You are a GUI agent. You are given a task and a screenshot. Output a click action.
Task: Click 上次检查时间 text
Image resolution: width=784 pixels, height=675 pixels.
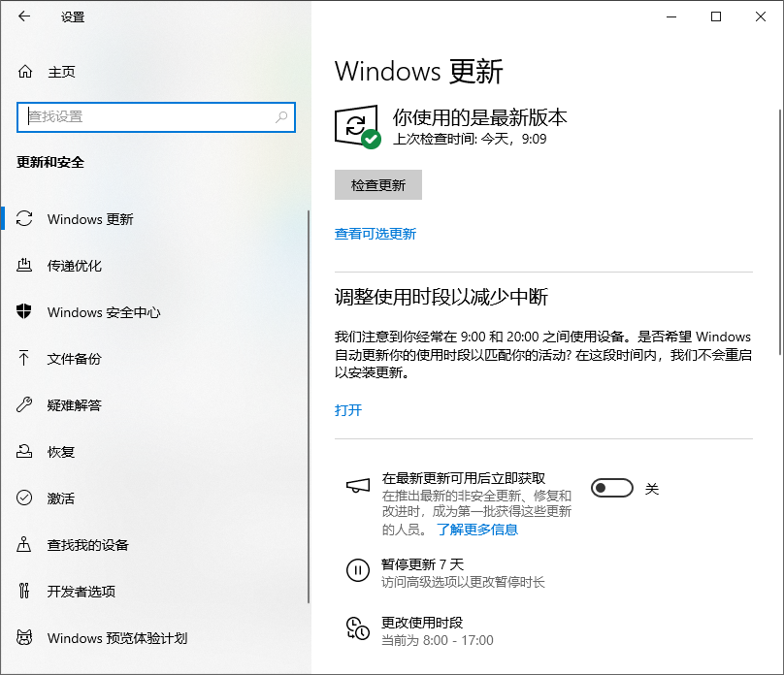click(x=470, y=139)
